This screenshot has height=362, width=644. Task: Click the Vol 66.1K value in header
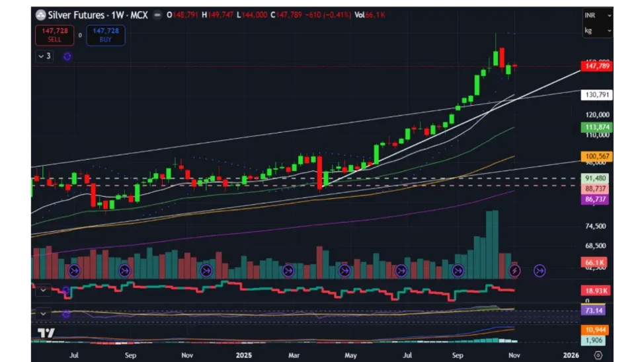pos(370,15)
